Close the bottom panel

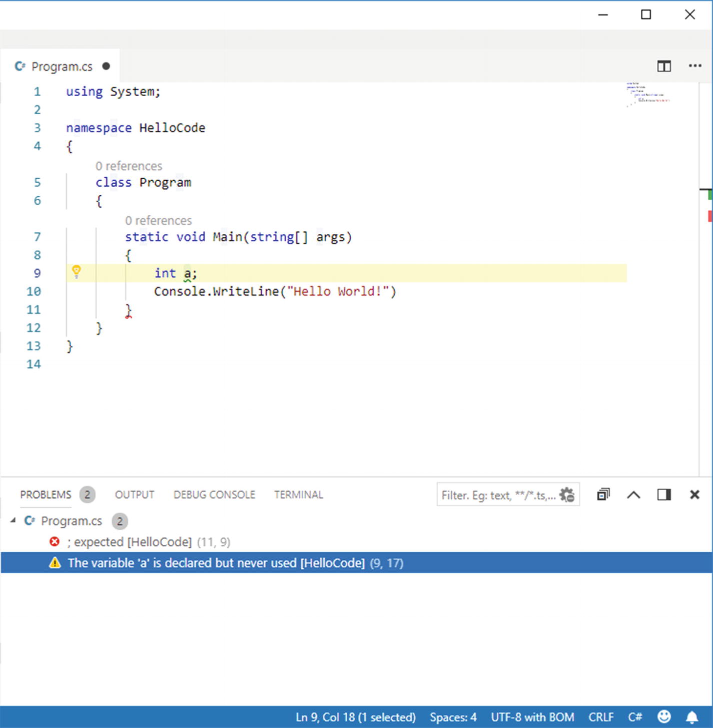click(x=694, y=495)
